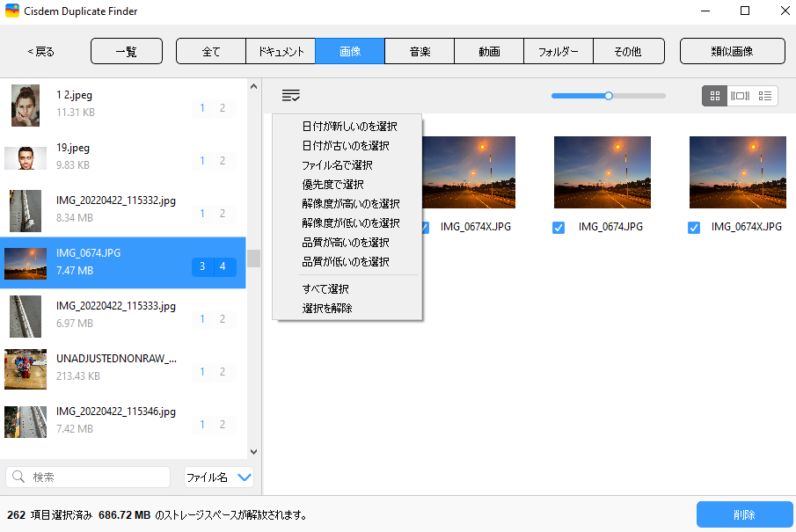This screenshot has width=796, height=532.
Task: Switch to grid thumbnail view
Action: pos(715,96)
